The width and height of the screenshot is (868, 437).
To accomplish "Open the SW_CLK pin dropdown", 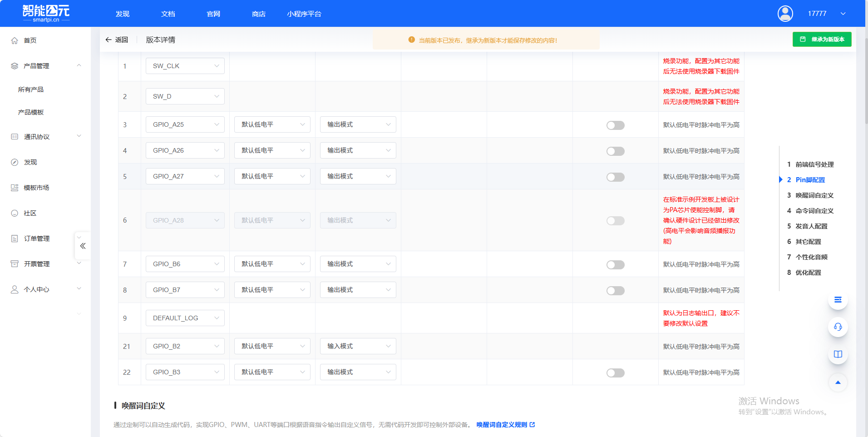I will (185, 66).
